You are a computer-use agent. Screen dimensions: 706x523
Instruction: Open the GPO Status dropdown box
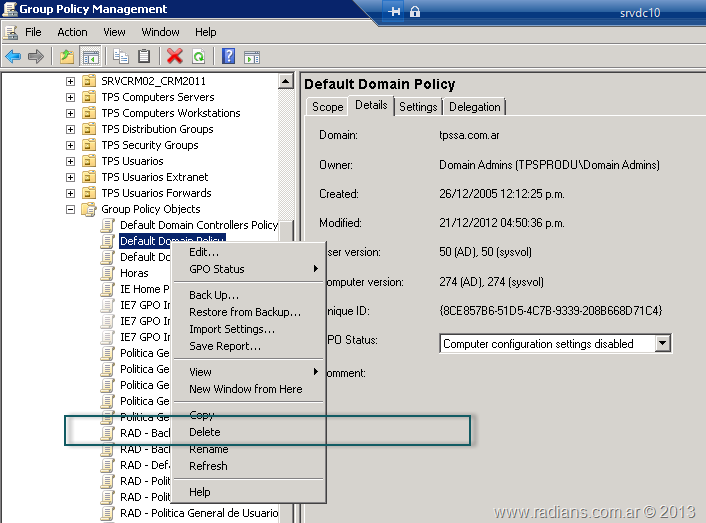tap(662, 343)
